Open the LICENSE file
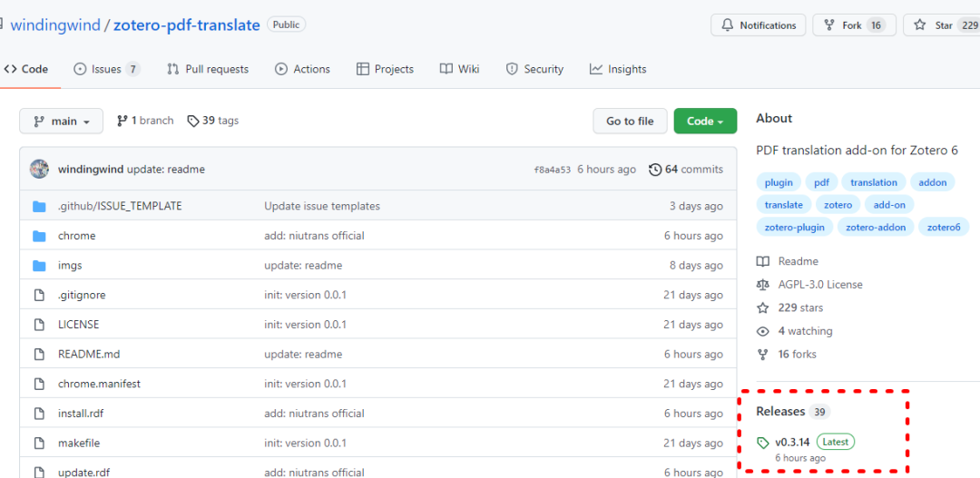 click(x=79, y=325)
